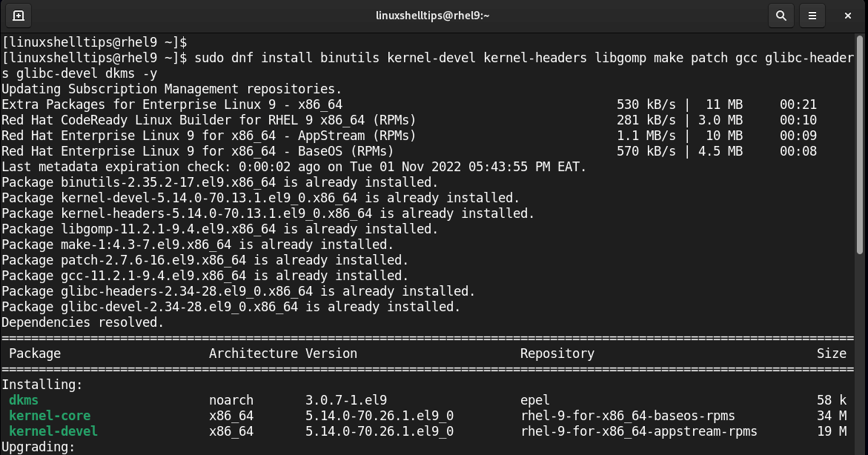Close the terminal window
The height and width of the screenshot is (455, 868).
[x=848, y=15]
